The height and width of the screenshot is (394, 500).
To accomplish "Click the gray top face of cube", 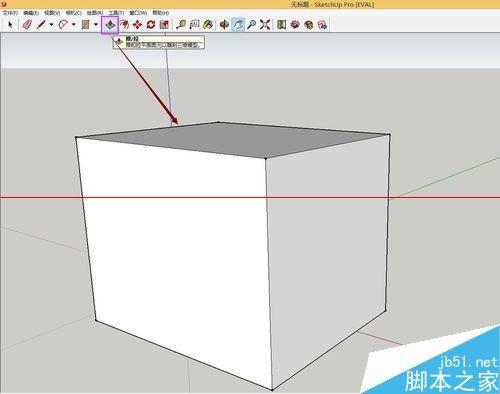I will click(x=233, y=139).
